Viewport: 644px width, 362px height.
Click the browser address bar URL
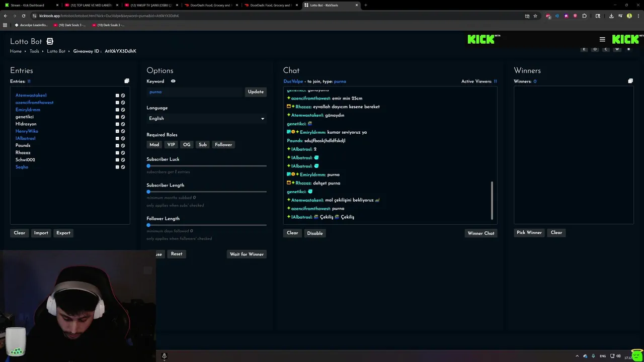click(109, 16)
